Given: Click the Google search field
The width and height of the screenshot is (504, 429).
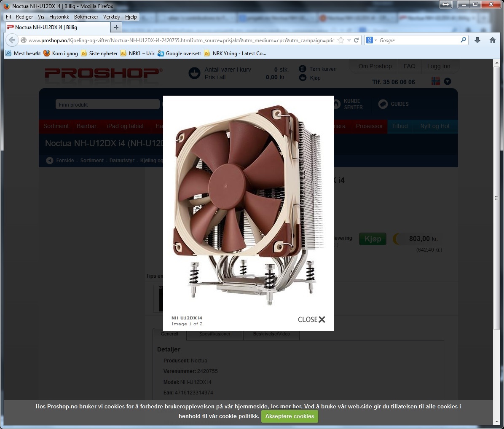Looking at the screenshot, I should pos(419,40).
